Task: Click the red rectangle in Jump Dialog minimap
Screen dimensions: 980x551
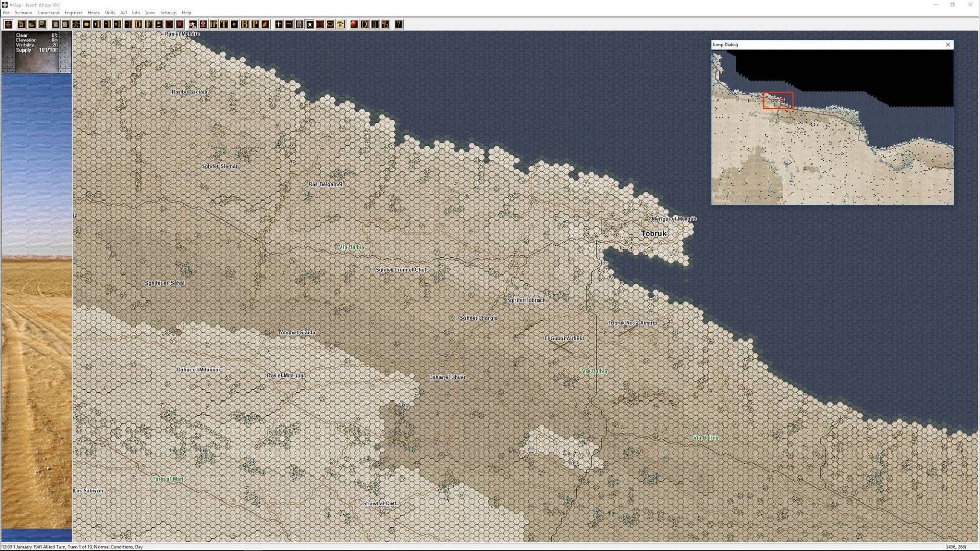Action: (x=778, y=101)
